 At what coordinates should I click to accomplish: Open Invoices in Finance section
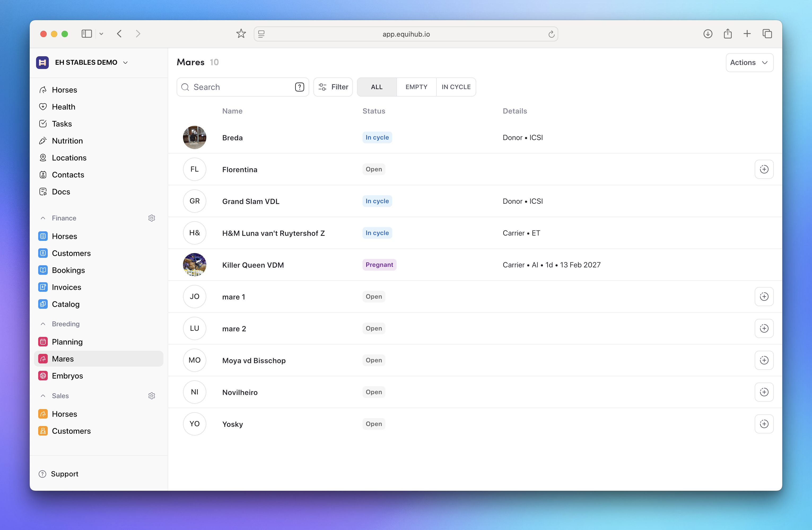point(66,287)
